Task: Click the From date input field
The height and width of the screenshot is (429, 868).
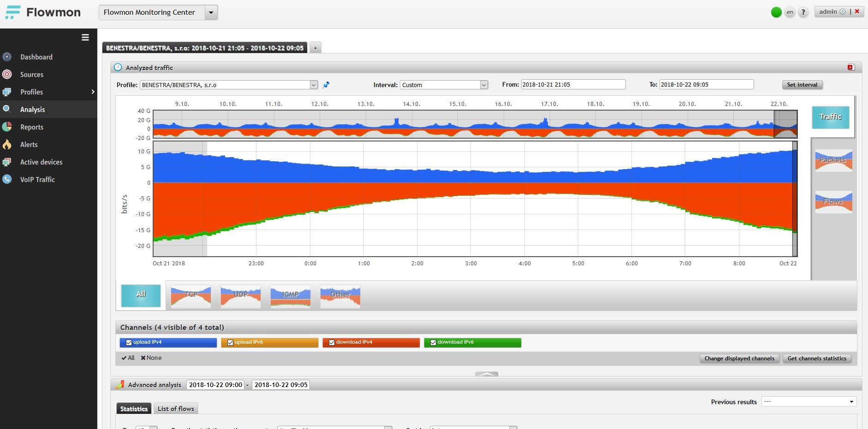Action: tap(573, 85)
